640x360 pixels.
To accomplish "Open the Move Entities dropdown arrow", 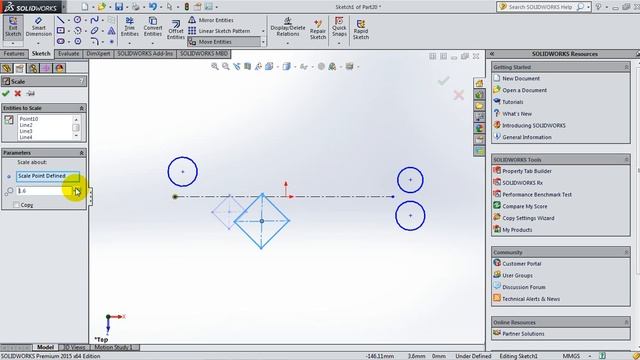I will point(263,42).
